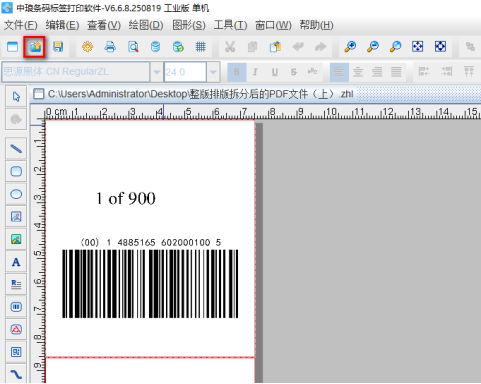
Task: Open file via the folder icon
Action: (x=35, y=47)
